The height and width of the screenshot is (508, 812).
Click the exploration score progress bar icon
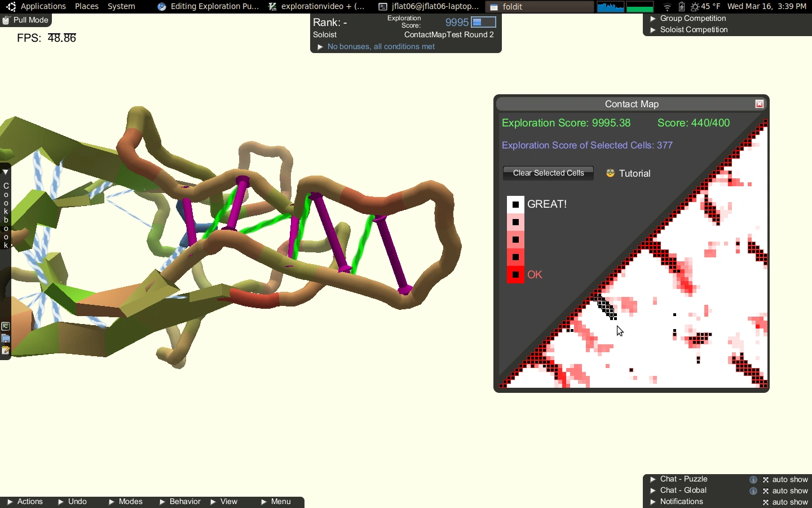click(x=484, y=22)
